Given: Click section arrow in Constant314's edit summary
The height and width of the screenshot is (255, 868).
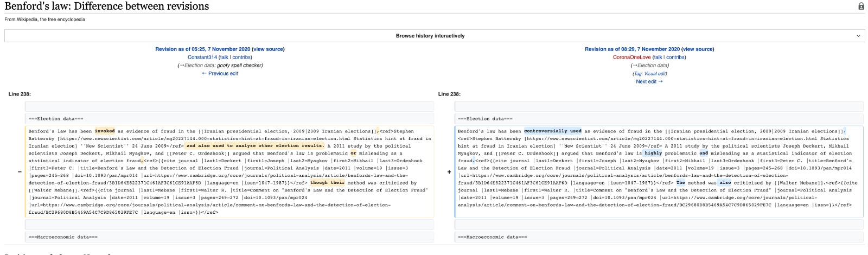Looking at the screenshot, I should tap(181, 65).
